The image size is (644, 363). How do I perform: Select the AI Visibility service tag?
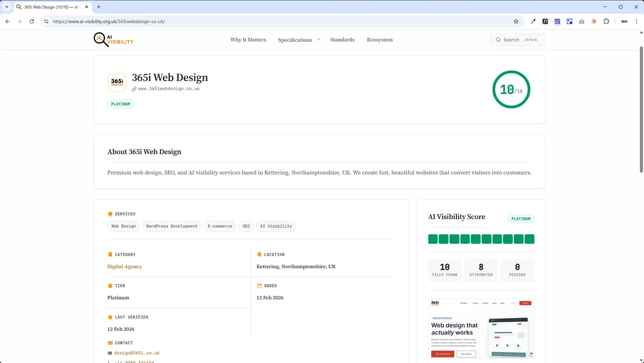point(276,226)
